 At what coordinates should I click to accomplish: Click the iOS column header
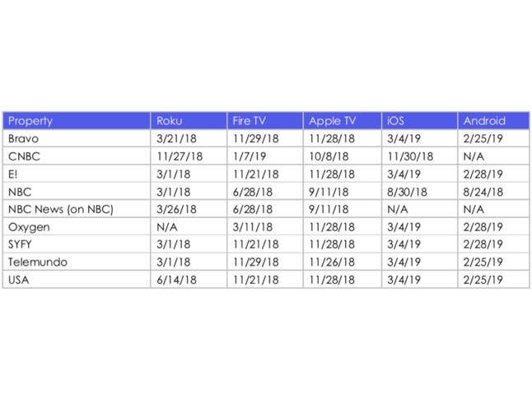395,121
